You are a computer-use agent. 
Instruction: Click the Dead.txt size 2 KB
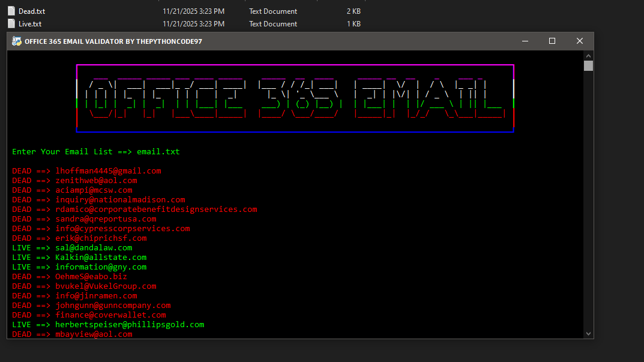tap(354, 11)
